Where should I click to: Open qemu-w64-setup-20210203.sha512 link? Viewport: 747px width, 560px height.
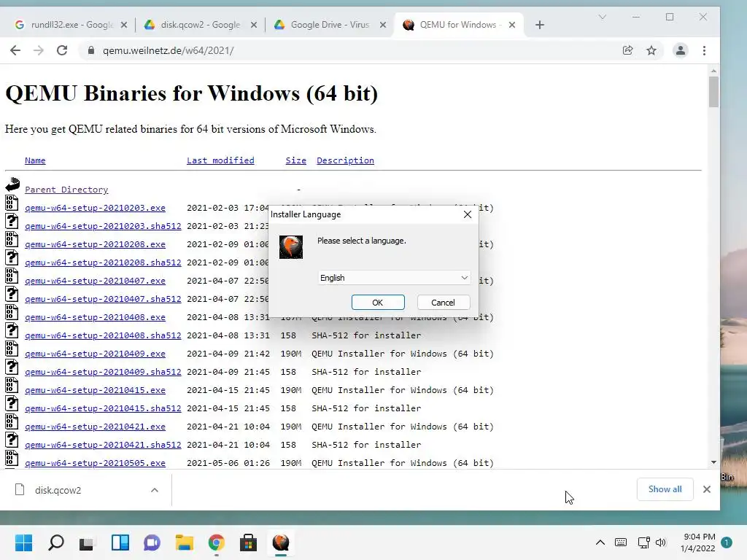[x=103, y=226]
